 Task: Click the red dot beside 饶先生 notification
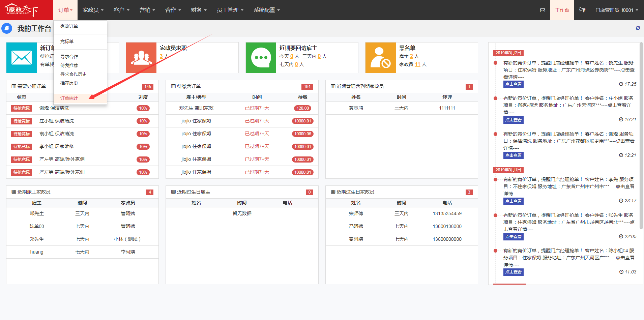[x=495, y=63]
